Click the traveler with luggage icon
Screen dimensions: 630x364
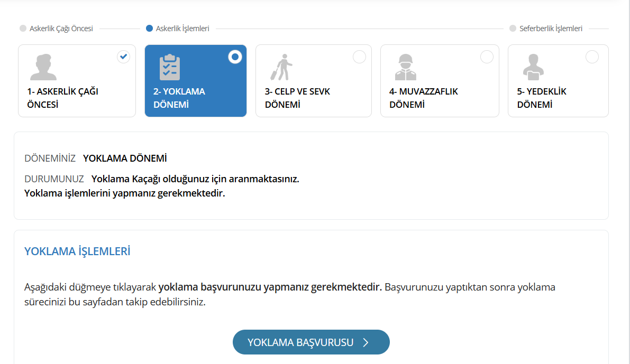281,67
